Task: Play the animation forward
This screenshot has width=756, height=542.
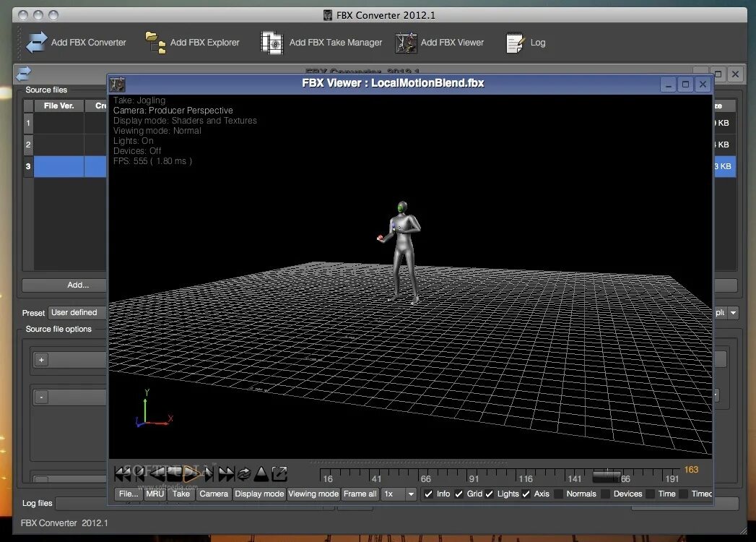Action: tap(192, 474)
